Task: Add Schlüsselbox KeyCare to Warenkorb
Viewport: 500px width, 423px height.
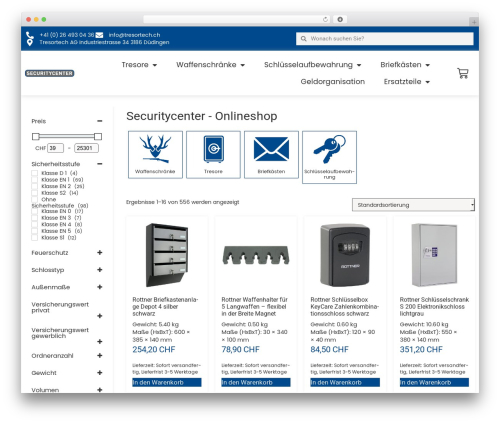Action: (x=345, y=382)
